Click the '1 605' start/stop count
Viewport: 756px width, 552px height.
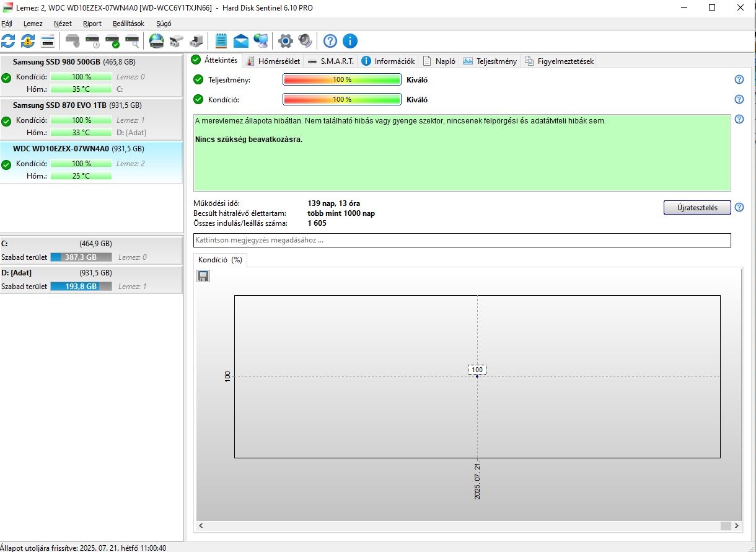(317, 223)
